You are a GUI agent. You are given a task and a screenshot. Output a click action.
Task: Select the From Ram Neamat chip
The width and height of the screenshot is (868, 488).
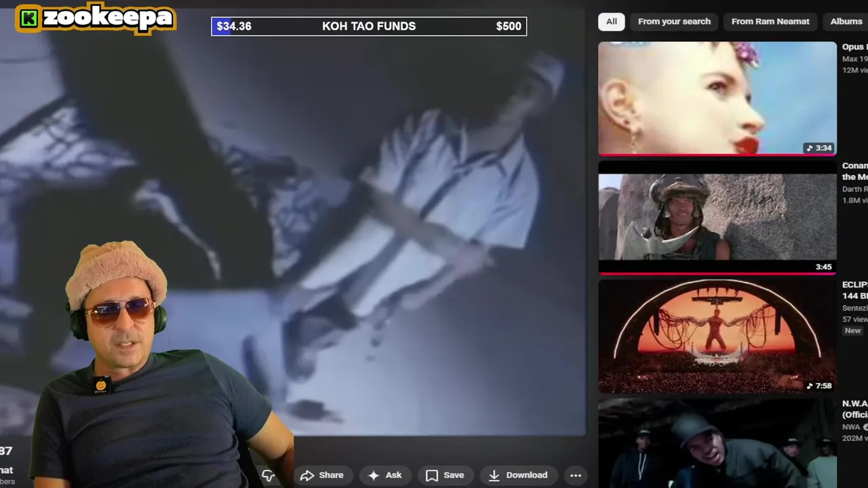(x=770, y=22)
